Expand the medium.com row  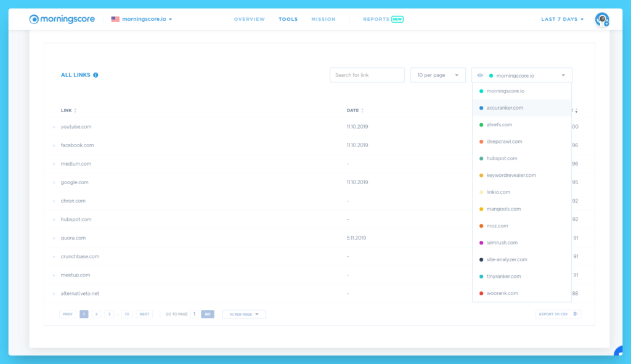(x=54, y=164)
